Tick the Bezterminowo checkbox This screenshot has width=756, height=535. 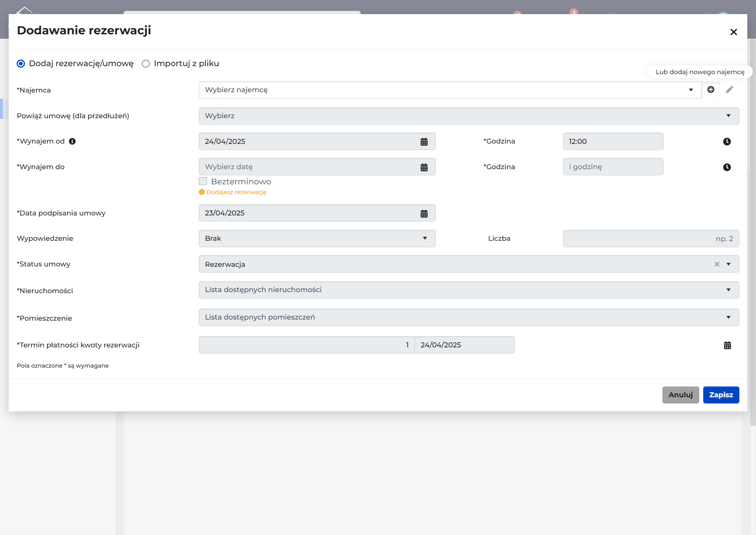tap(203, 181)
